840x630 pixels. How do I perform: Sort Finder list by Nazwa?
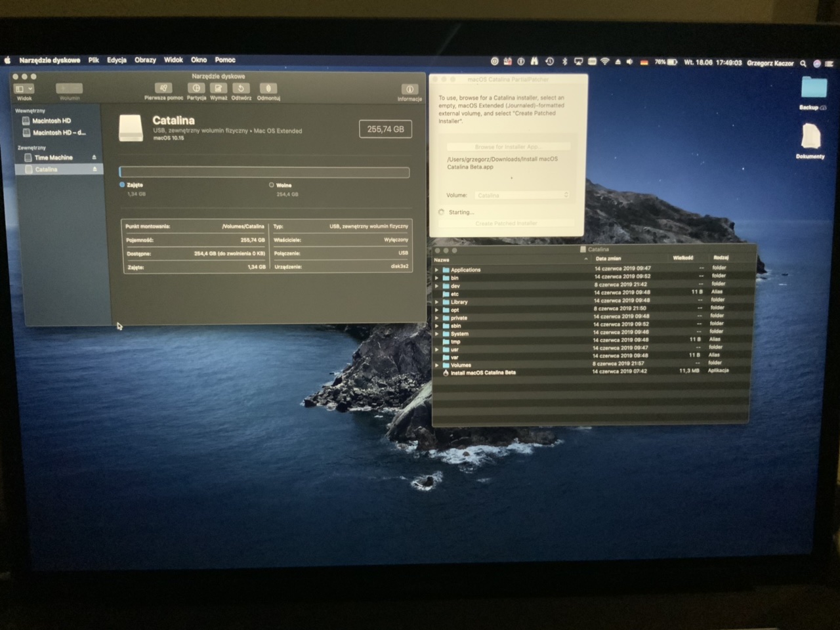click(x=442, y=260)
